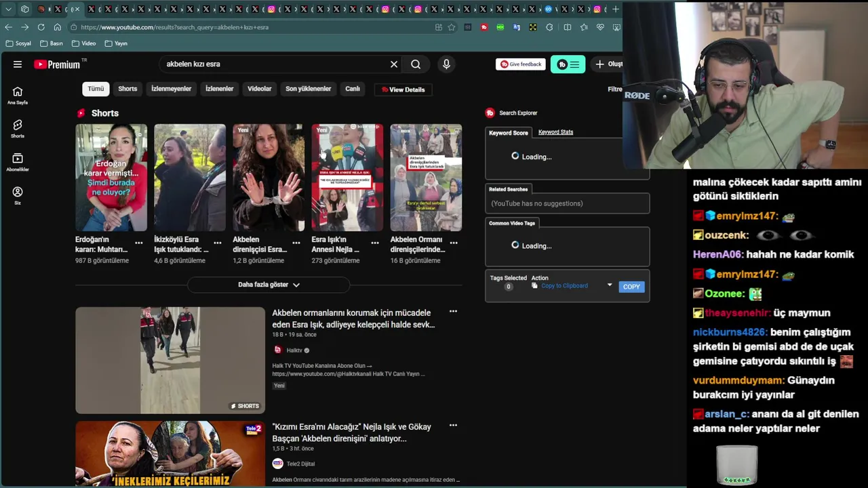
Task: Bookmark this page with the star icon
Action: [452, 27]
